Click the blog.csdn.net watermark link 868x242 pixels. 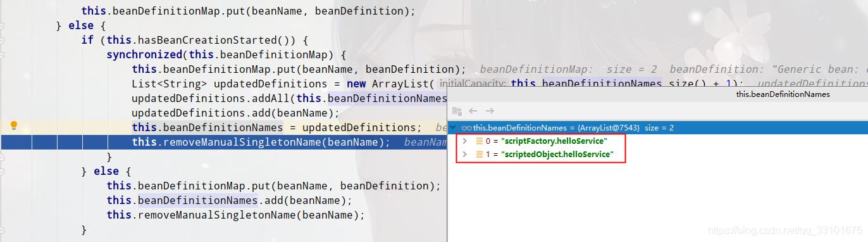(x=784, y=231)
